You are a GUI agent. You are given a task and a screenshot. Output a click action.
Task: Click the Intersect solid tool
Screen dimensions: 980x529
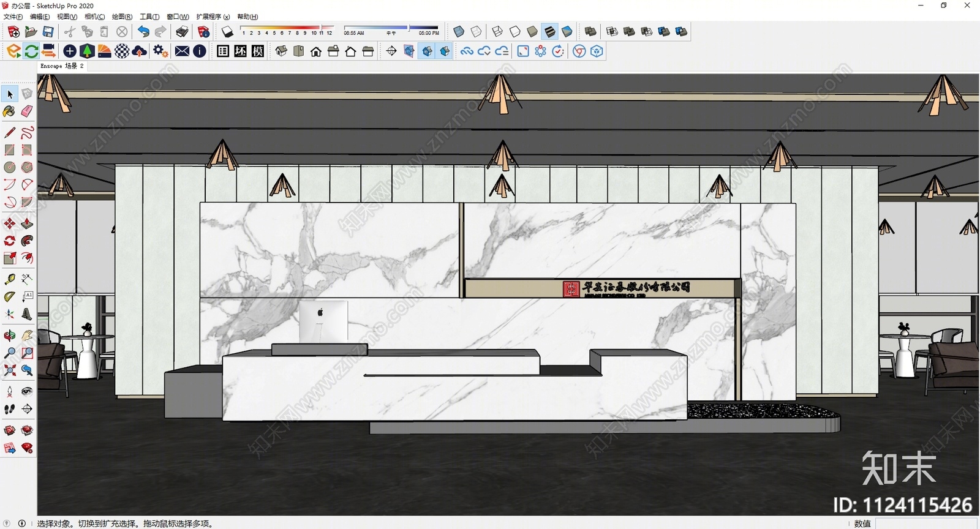[x=612, y=32]
